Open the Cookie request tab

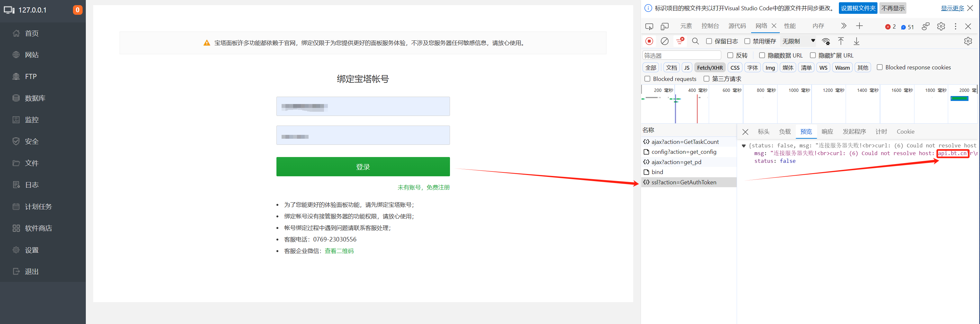point(905,132)
